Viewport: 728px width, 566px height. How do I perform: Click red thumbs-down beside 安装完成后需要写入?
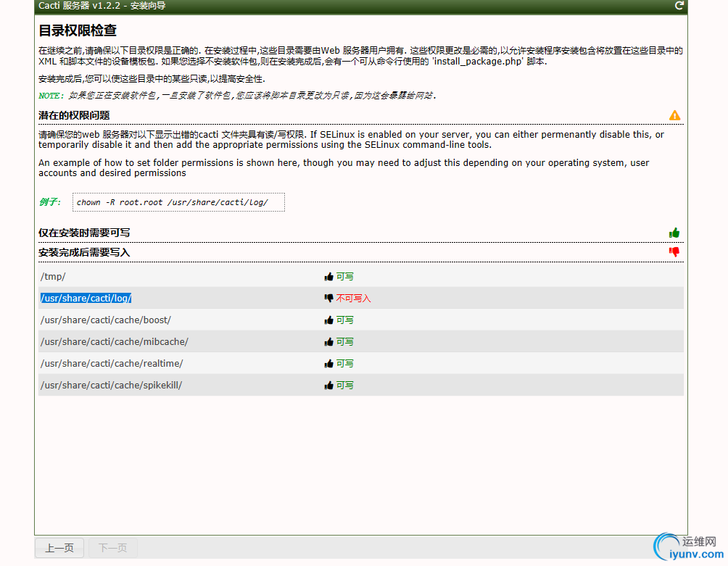(674, 252)
